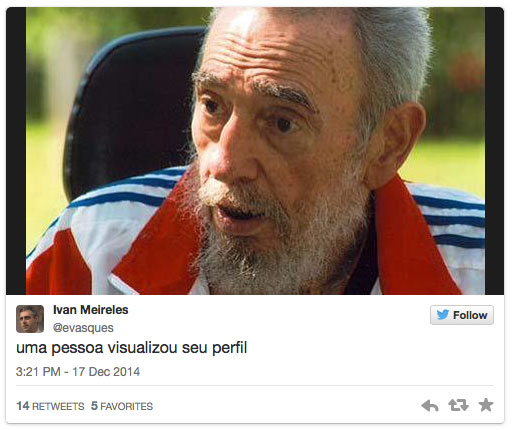View the 14 Retweets list
Screen dimensions: 512x430
click(50, 406)
